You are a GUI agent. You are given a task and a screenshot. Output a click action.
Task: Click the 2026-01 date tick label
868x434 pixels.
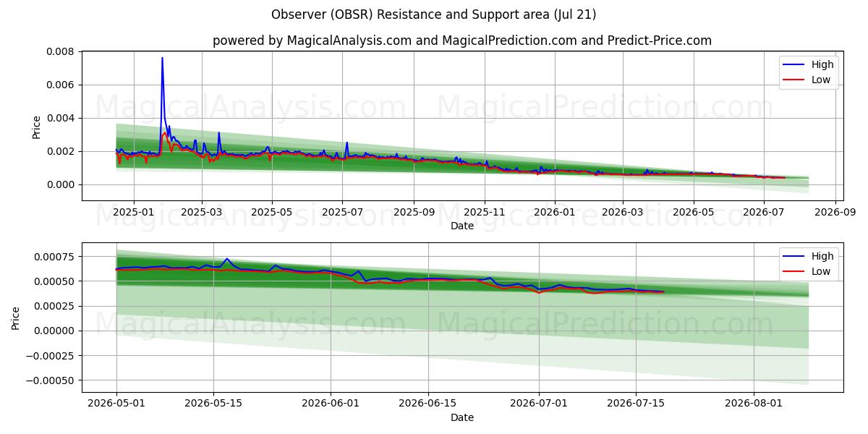coord(555,213)
